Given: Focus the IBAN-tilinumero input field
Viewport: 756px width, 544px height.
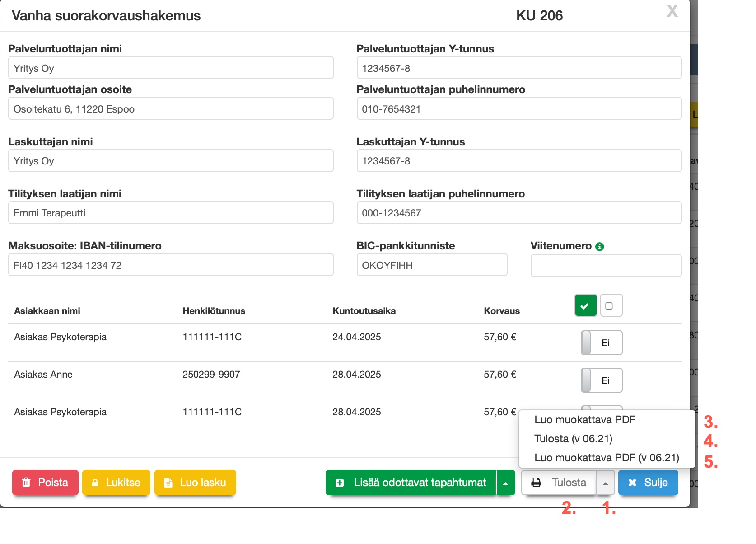Looking at the screenshot, I should click(171, 265).
